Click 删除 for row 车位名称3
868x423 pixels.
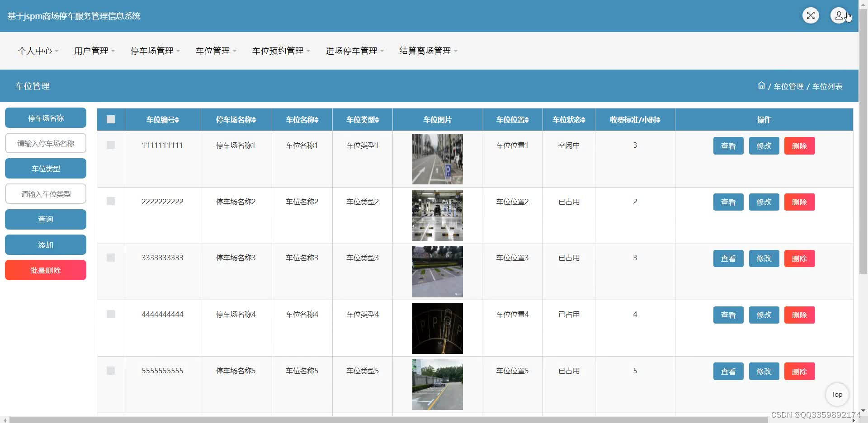(x=799, y=258)
